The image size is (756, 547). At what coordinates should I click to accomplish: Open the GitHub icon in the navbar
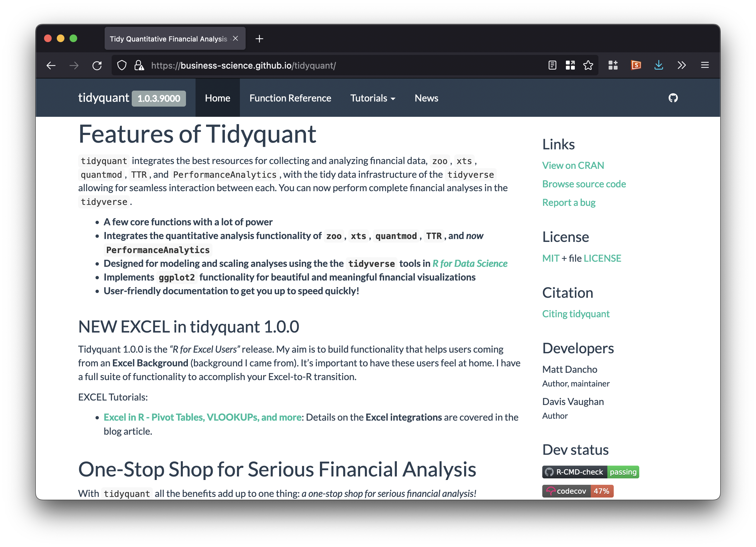click(x=673, y=98)
